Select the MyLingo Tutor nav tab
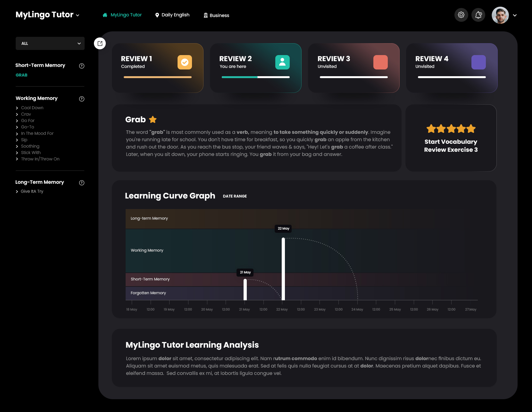 (122, 15)
